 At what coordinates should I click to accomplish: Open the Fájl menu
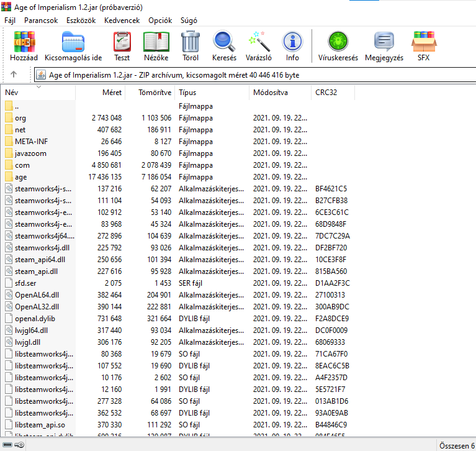10,20
